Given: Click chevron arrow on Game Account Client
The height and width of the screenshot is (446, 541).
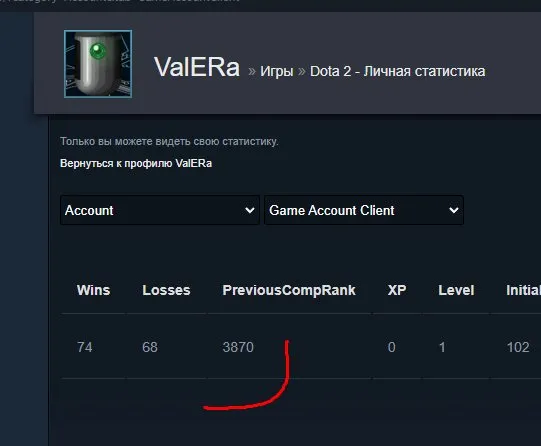Looking at the screenshot, I should (454, 210).
